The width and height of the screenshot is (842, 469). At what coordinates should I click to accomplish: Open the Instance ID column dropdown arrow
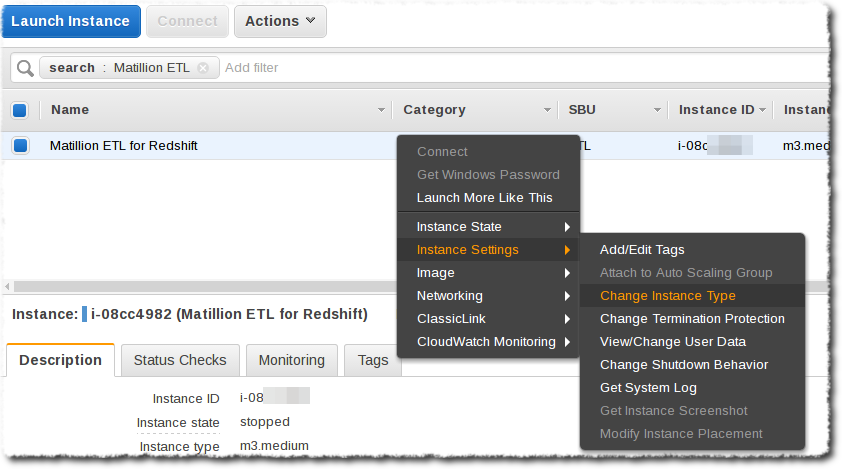point(763,110)
